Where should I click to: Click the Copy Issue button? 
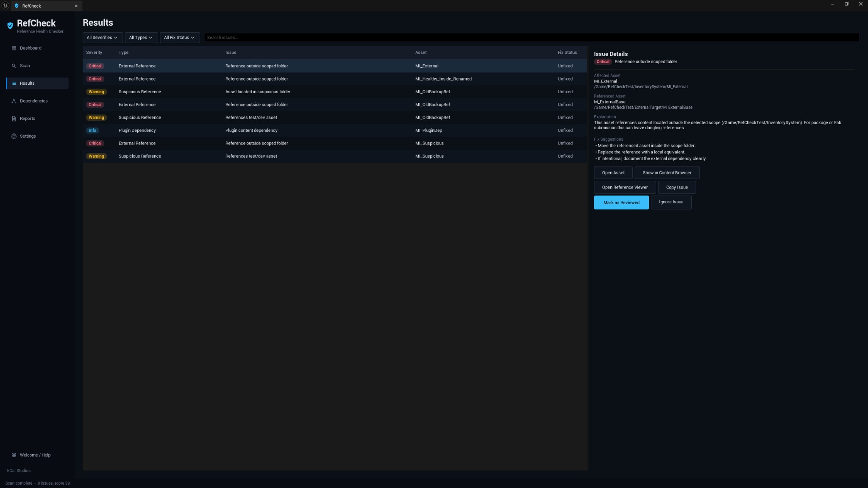[677, 187]
